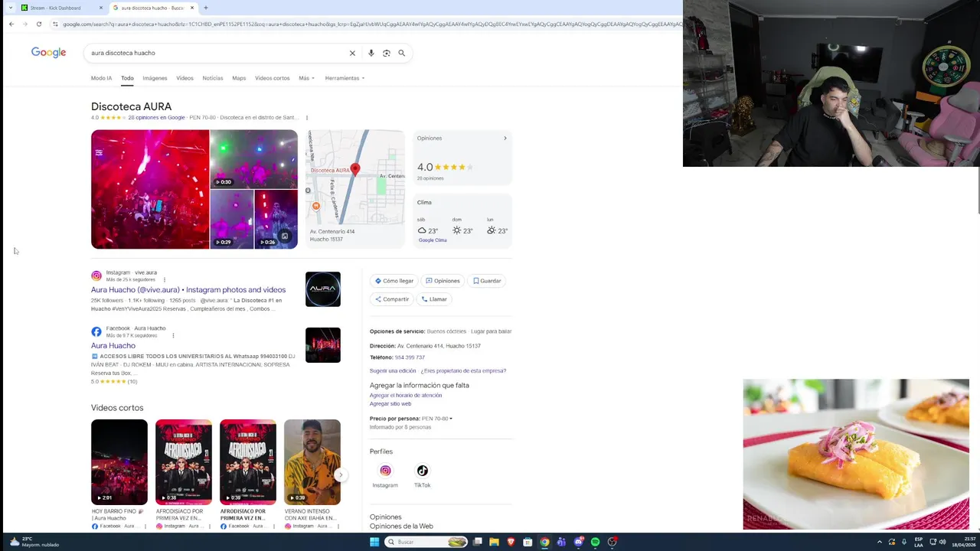The height and width of the screenshot is (551, 980).
Task: Click the Windows taskbar Buscar search box
Action: [x=426, y=542]
